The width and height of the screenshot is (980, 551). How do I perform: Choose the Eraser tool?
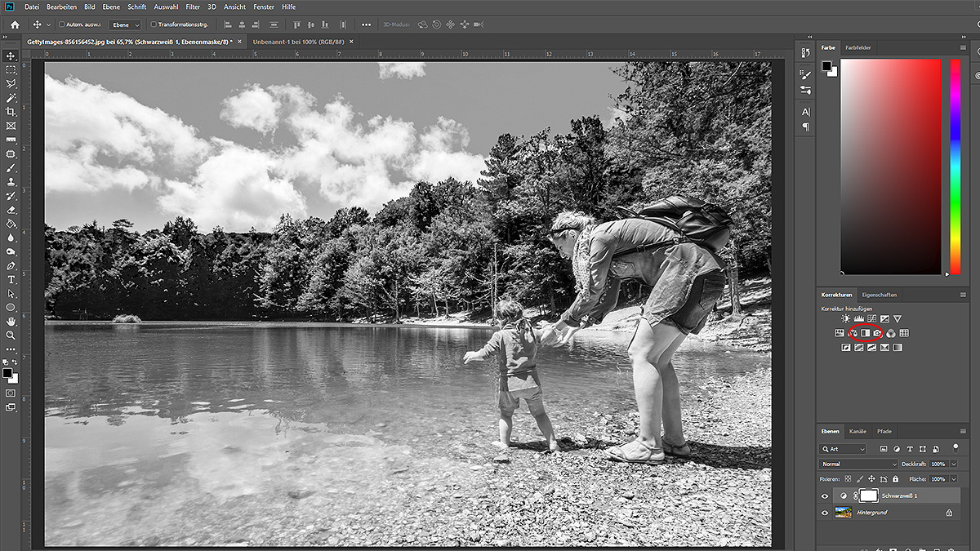tap(11, 209)
